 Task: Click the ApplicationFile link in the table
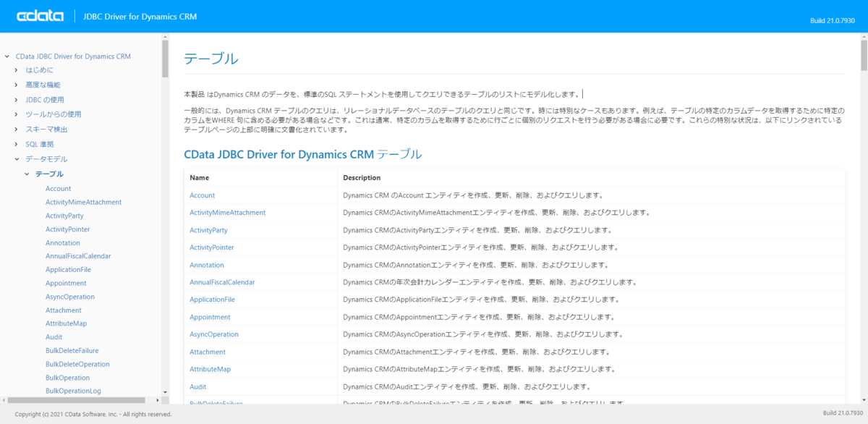coord(212,300)
